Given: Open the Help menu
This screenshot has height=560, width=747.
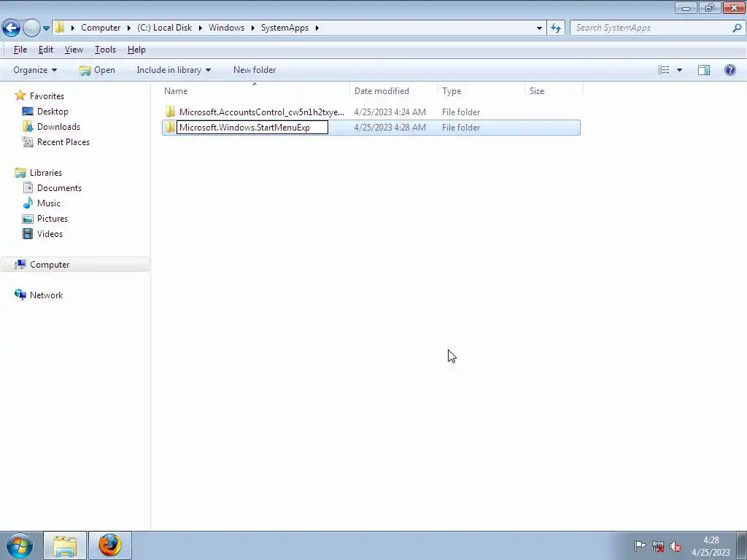Looking at the screenshot, I should [136, 50].
